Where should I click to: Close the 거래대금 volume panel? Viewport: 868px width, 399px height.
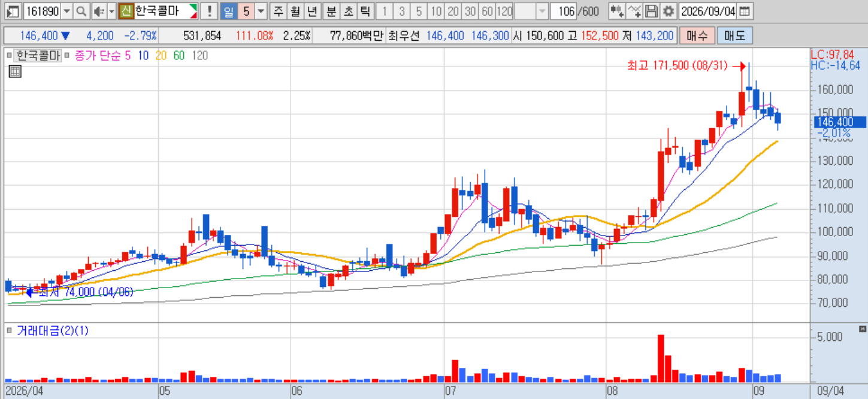tap(863, 329)
